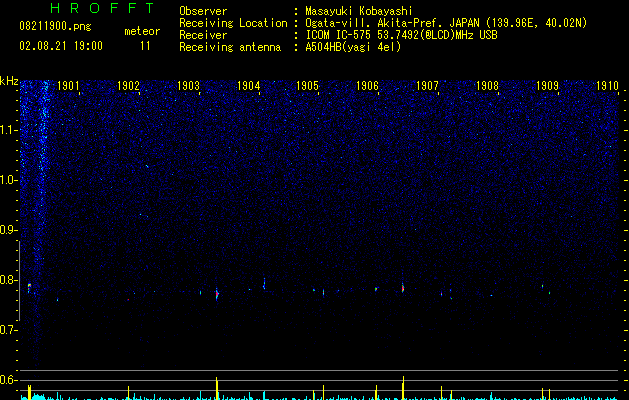629x400 pixels.
Task: Select Ogata-vill. Akita-Pref. JAPAN location text
Action: click(x=446, y=23)
